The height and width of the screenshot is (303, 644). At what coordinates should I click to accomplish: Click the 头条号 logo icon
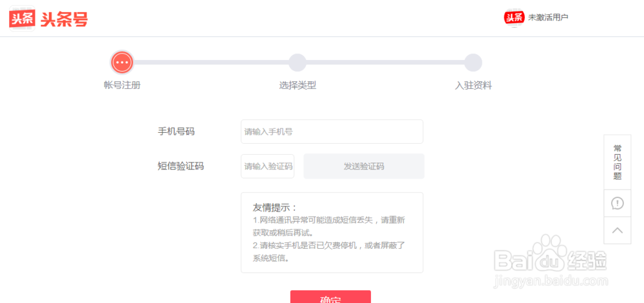click(22, 19)
